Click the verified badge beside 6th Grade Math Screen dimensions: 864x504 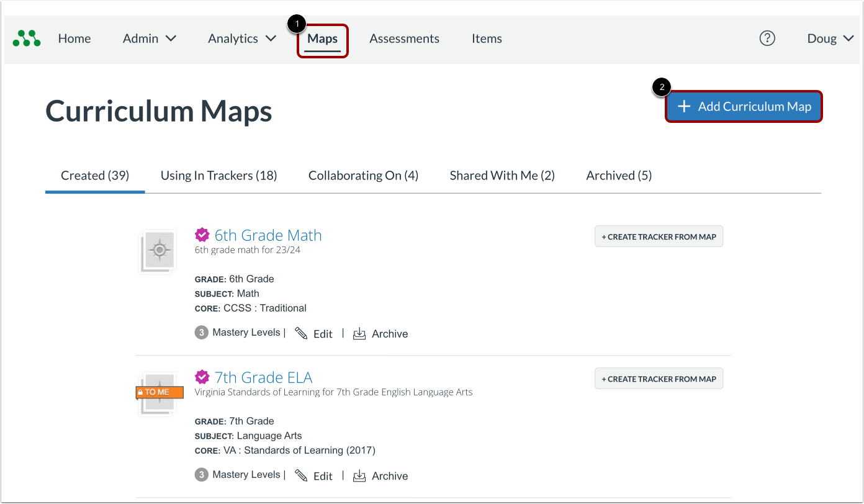pyautogui.click(x=202, y=235)
